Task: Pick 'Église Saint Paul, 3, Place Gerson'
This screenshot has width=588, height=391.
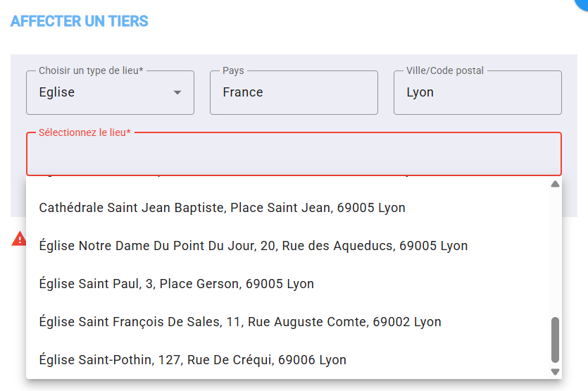Action: [x=176, y=284]
